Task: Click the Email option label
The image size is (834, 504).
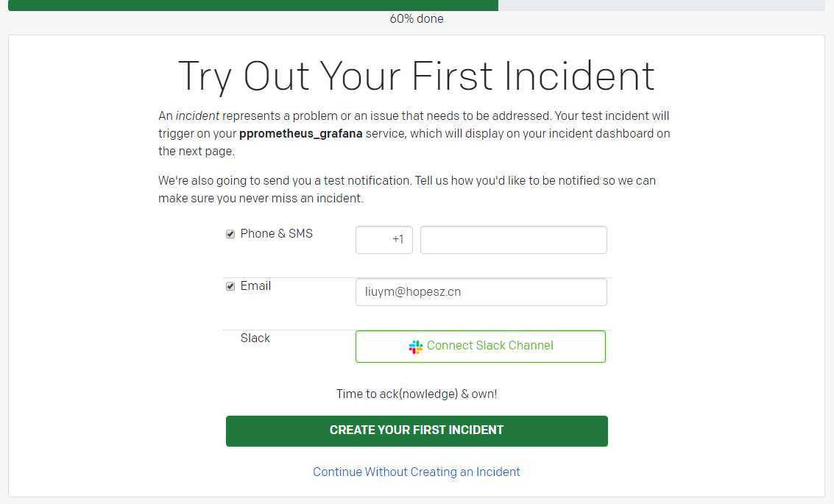Action: pyautogui.click(x=255, y=286)
